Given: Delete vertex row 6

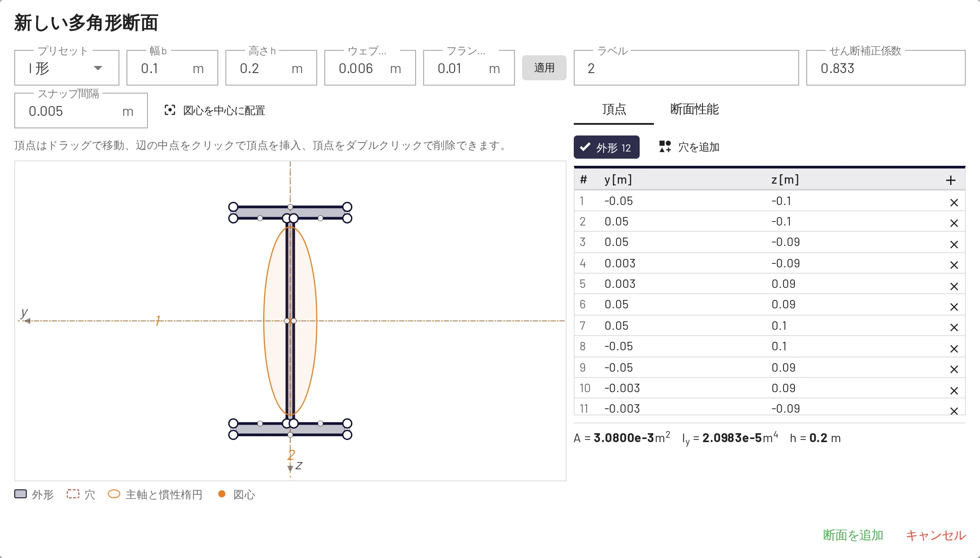Looking at the screenshot, I should [954, 307].
